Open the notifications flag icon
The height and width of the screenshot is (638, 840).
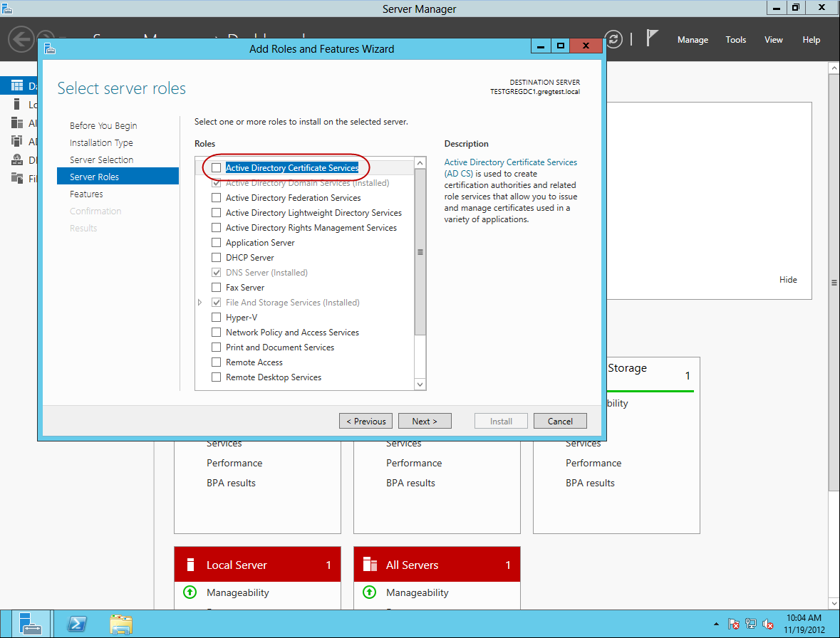click(x=651, y=38)
